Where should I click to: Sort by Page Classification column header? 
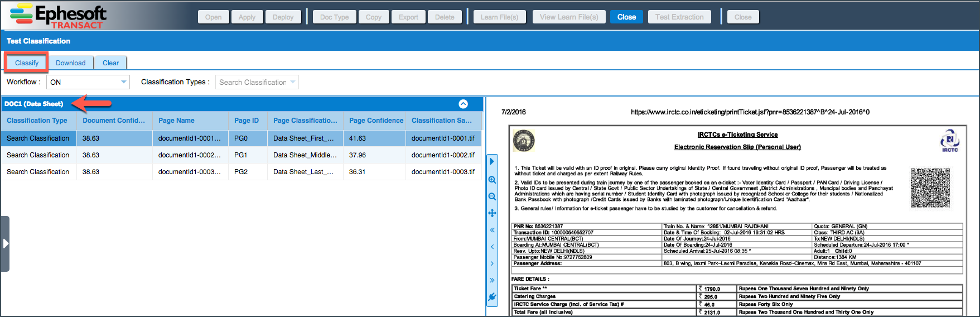point(305,121)
